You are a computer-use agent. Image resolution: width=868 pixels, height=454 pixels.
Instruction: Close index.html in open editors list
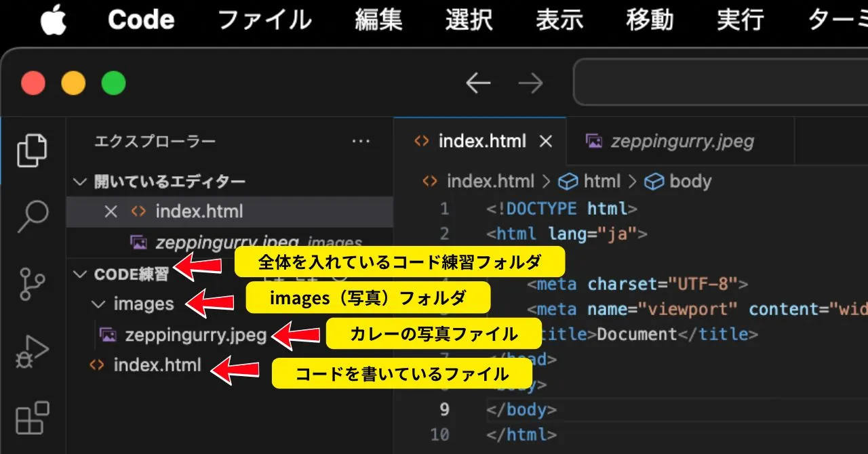(111, 211)
